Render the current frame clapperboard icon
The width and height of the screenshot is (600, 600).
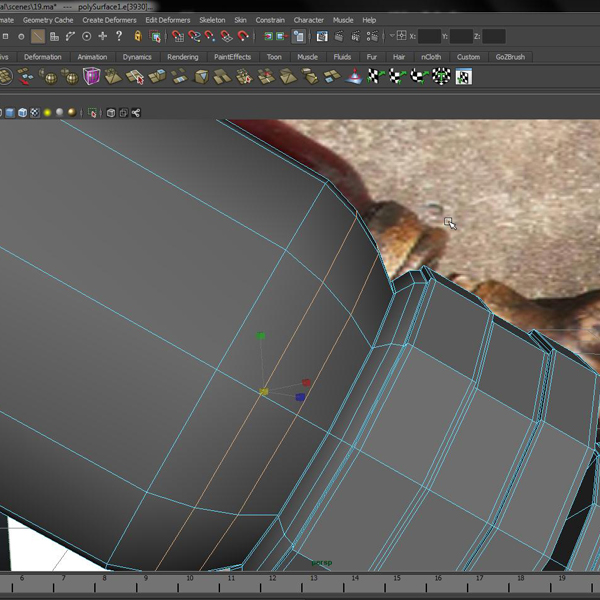(x=339, y=36)
